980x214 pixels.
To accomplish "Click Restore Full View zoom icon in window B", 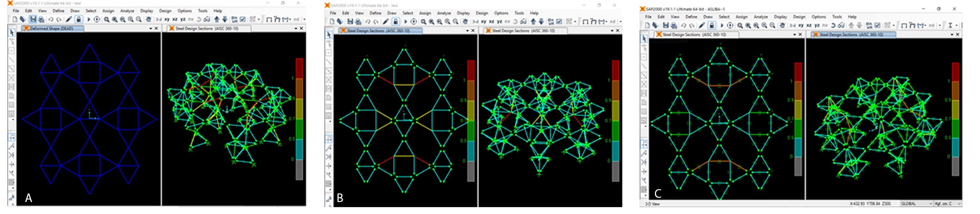I will [x=432, y=21].
